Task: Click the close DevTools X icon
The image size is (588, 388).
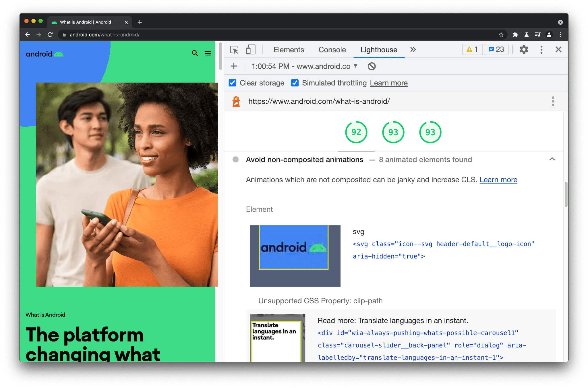Action: pos(558,49)
